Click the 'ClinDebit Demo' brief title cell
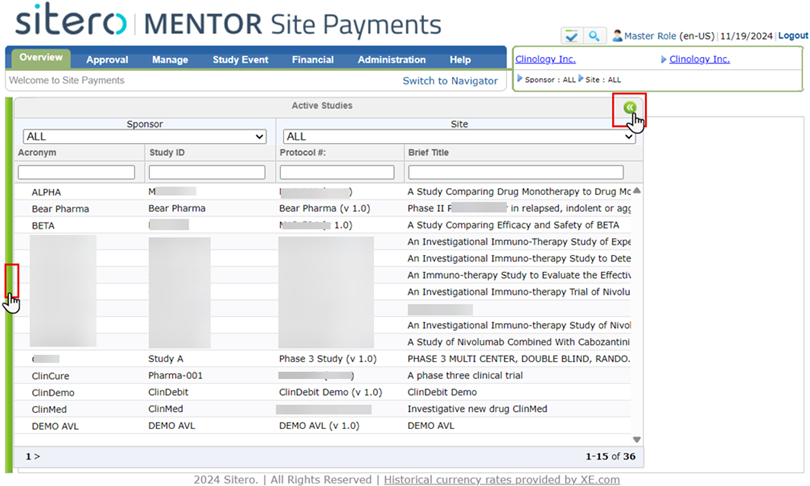This screenshot has height=486, width=810. point(442,393)
